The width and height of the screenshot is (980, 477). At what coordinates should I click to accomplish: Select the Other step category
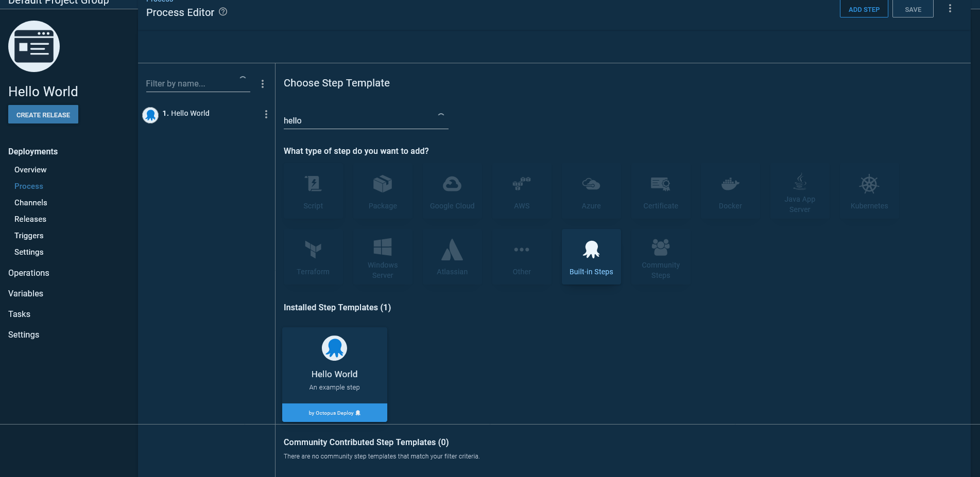pos(522,257)
